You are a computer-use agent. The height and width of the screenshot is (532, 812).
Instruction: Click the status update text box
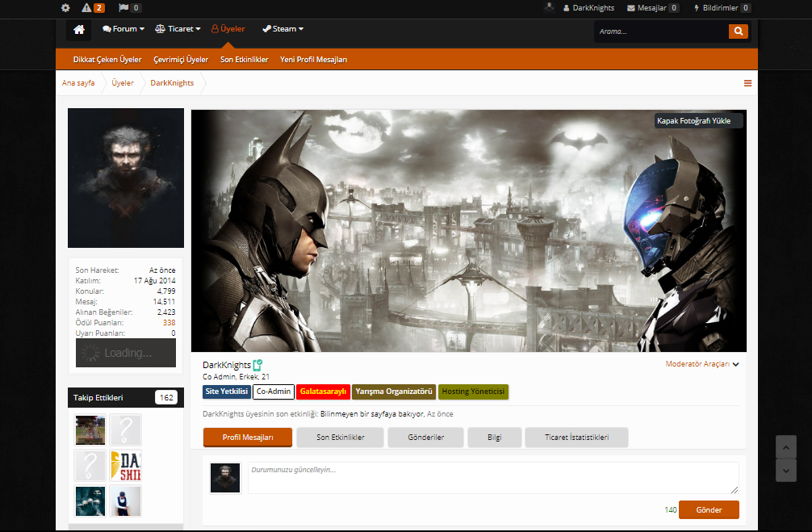click(493, 477)
